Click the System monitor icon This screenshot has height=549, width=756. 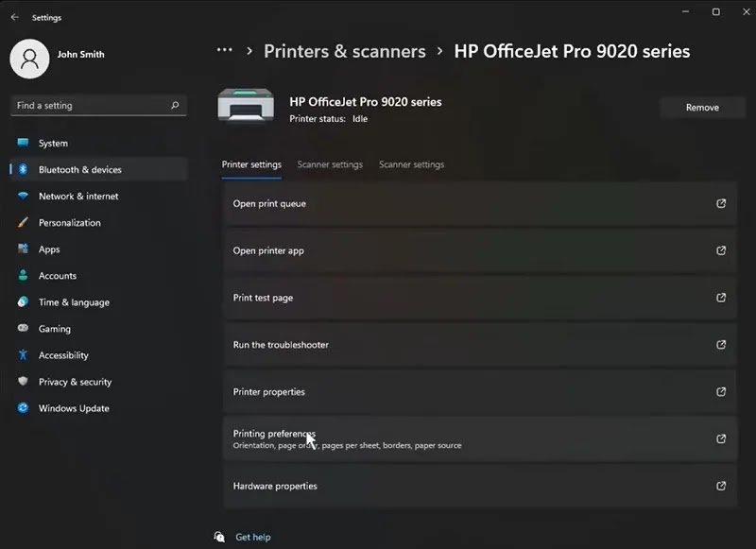(23, 143)
